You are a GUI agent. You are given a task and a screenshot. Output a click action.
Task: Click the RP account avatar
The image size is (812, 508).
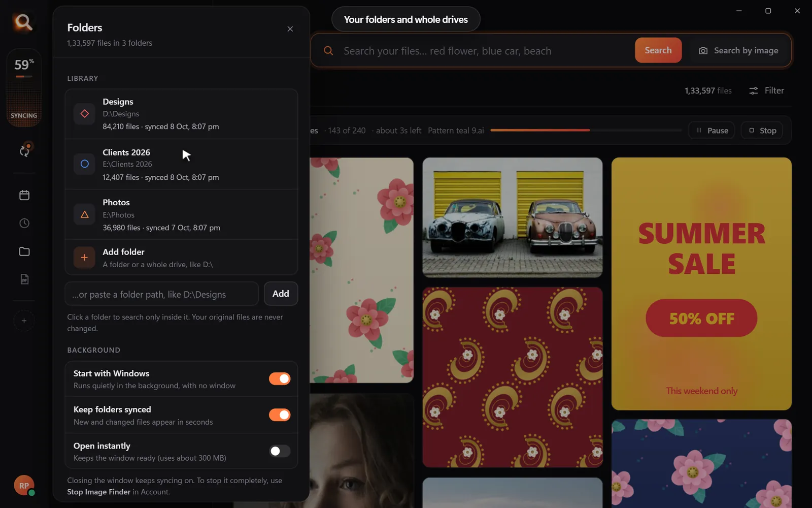tap(24, 486)
